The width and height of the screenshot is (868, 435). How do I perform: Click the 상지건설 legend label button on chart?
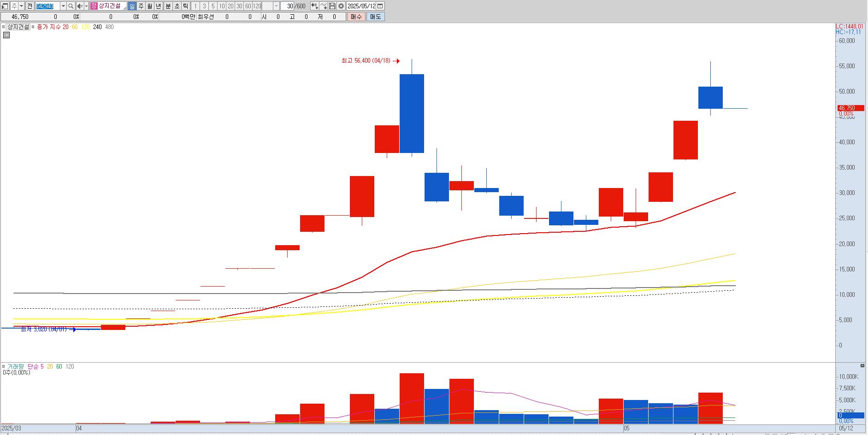pyautogui.click(x=18, y=27)
